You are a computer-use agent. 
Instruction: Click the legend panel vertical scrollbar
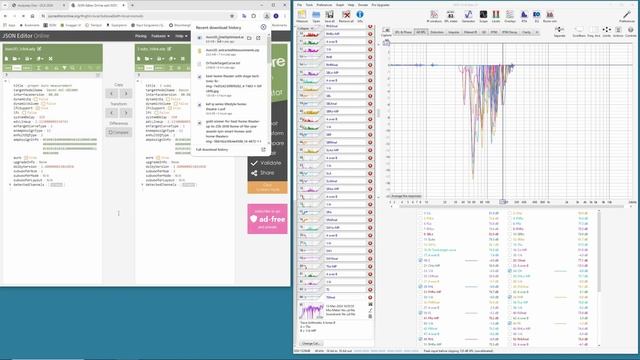599,252
